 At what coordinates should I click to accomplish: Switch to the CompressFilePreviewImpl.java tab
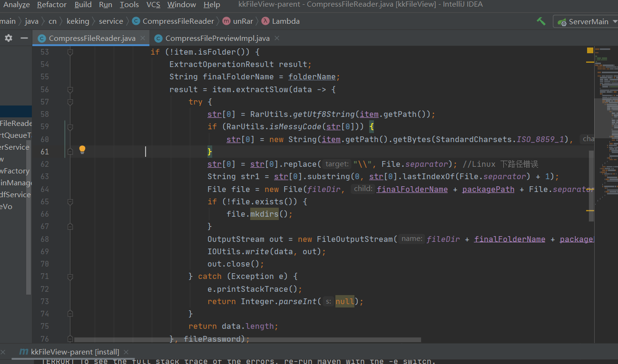click(x=217, y=38)
